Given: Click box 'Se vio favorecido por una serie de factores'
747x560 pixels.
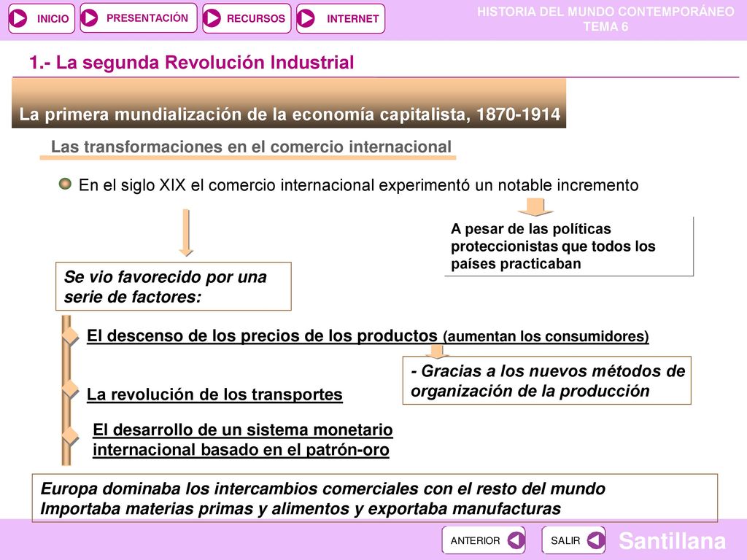Looking at the screenshot, I should [174, 286].
